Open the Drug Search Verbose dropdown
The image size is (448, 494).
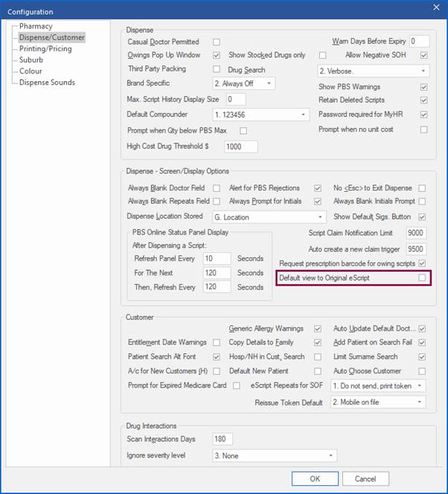coord(374,71)
